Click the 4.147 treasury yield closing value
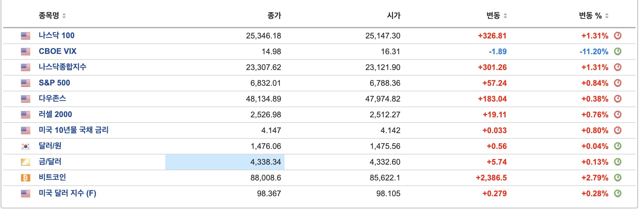The image size is (644, 211). [271, 130]
